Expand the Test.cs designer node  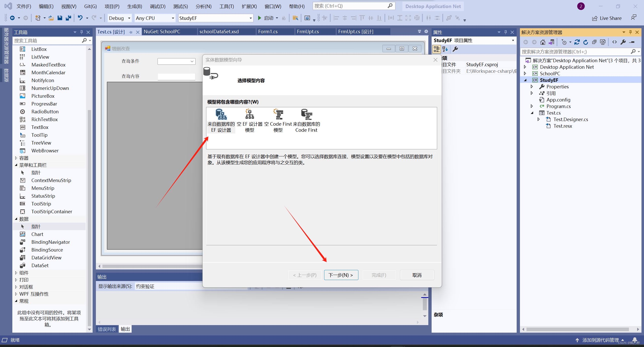tap(539, 119)
